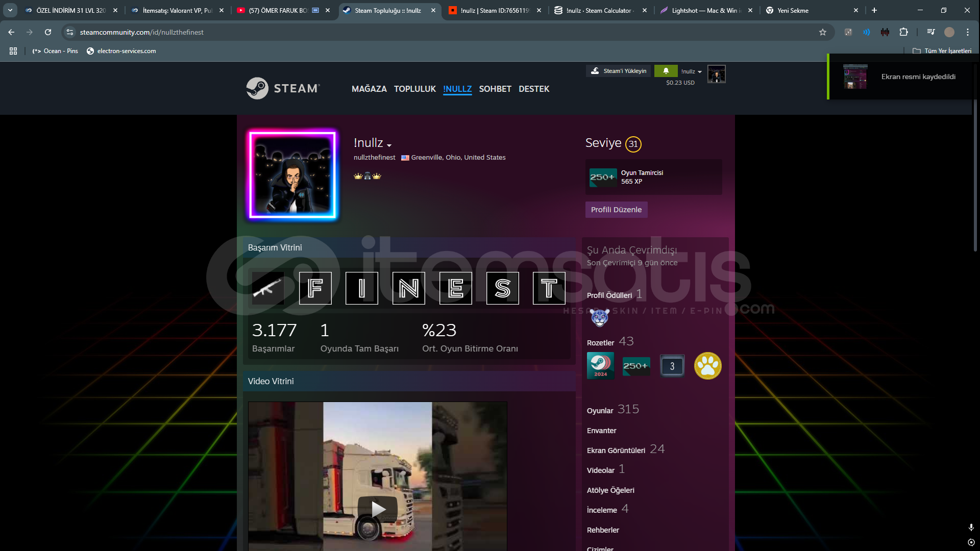Open the 250+ games badge under Rozetler
980x551 pixels.
coord(636,366)
